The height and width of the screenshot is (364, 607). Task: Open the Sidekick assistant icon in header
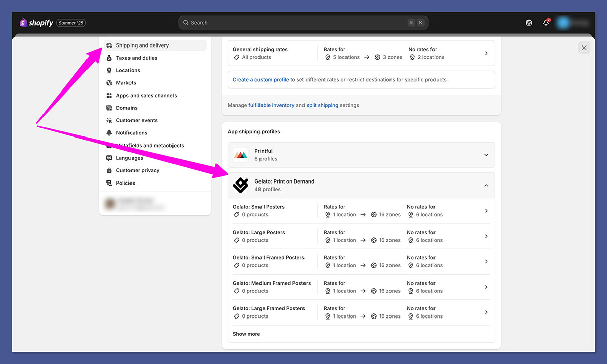[x=529, y=23]
